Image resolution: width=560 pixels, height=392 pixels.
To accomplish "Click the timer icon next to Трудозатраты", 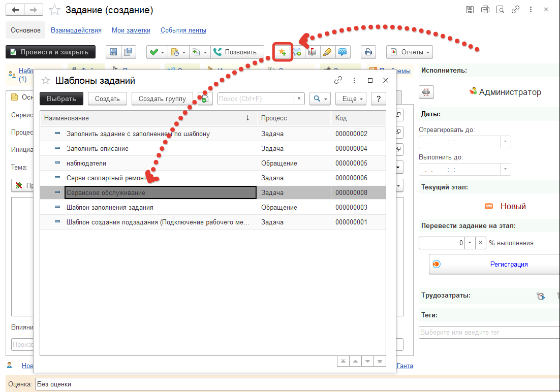I will tap(541, 296).
